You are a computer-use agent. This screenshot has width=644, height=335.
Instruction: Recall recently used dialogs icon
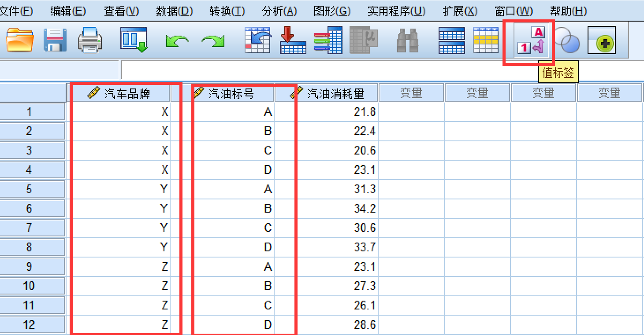click(x=134, y=40)
